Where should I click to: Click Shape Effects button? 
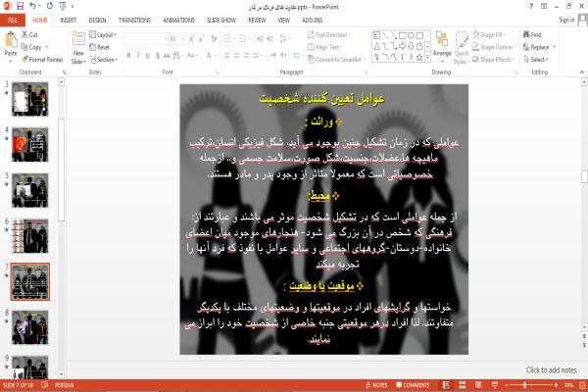point(492,59)
